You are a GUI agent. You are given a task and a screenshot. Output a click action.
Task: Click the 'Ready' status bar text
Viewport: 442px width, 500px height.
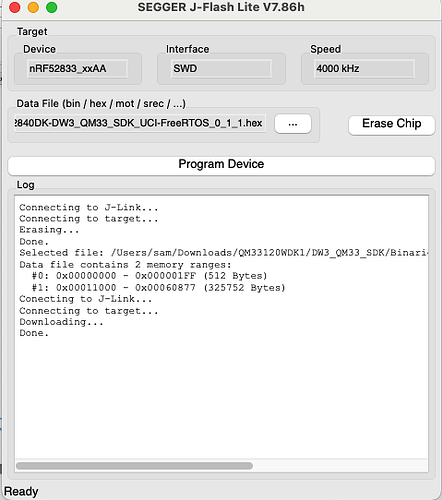[x=21, y=492]
